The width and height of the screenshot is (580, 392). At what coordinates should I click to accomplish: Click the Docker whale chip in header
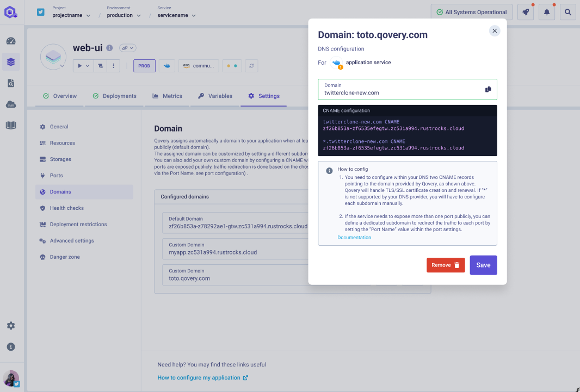[x=167, y=66]
